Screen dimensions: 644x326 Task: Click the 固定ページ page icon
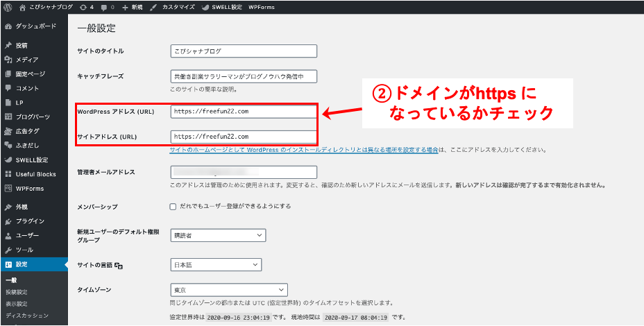8,74
